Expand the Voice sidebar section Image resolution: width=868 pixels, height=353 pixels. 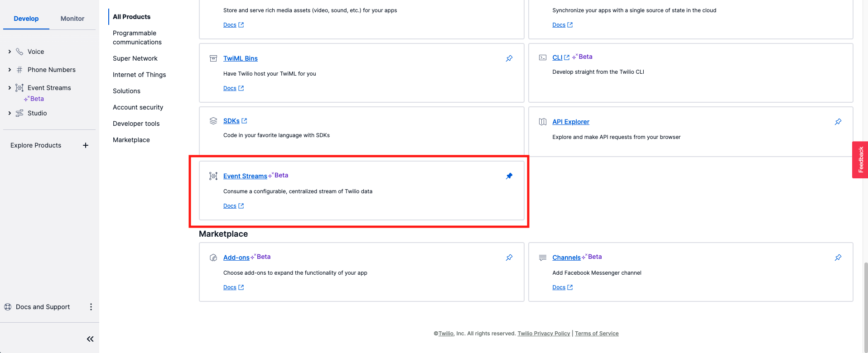[x=10, y=52]
